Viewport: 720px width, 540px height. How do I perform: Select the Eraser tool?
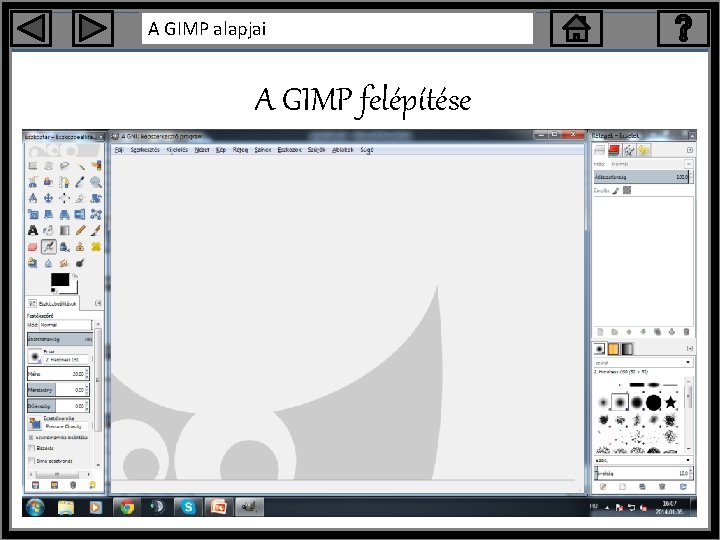pyautogui.click(x=33, y=247)
